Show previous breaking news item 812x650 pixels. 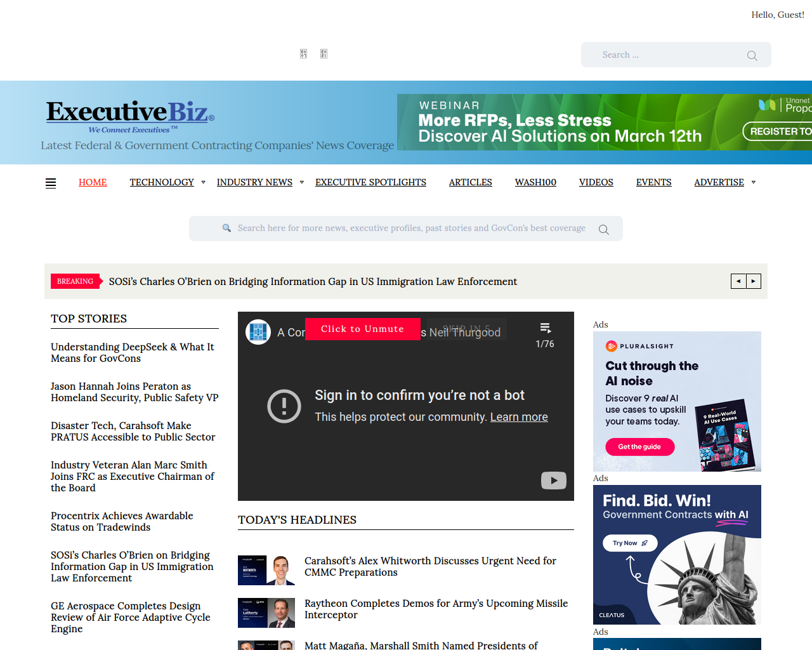(x=738, y=281)
